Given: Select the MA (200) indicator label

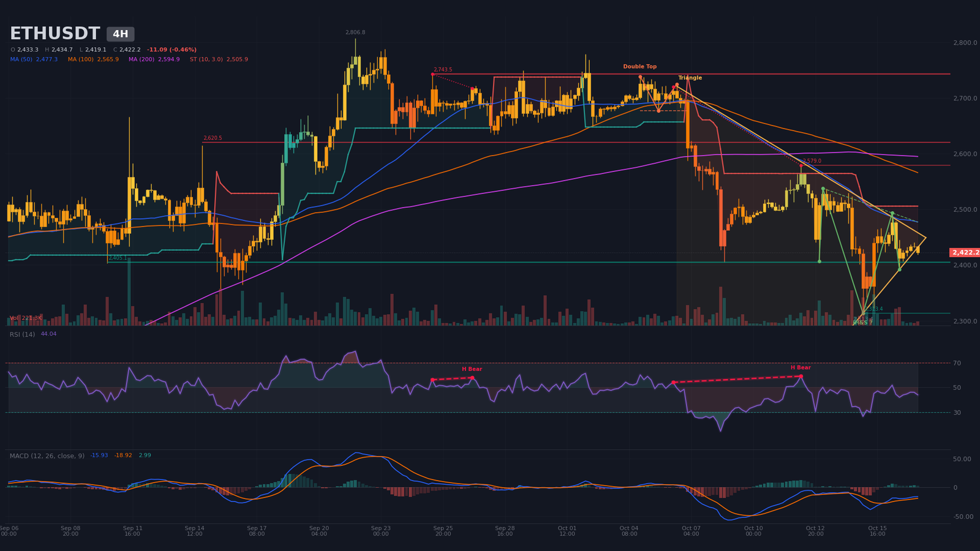Looking at the screenshot, I should [x=154, y=59].
